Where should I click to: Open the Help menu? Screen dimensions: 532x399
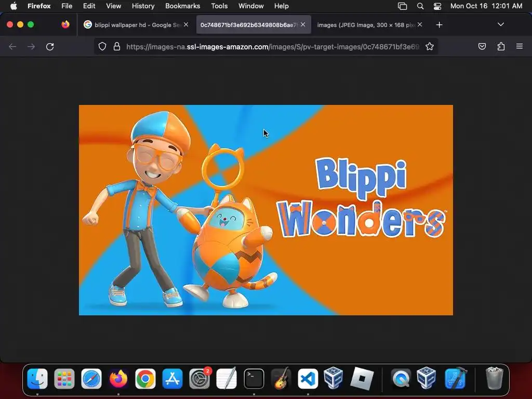(281, 6)
